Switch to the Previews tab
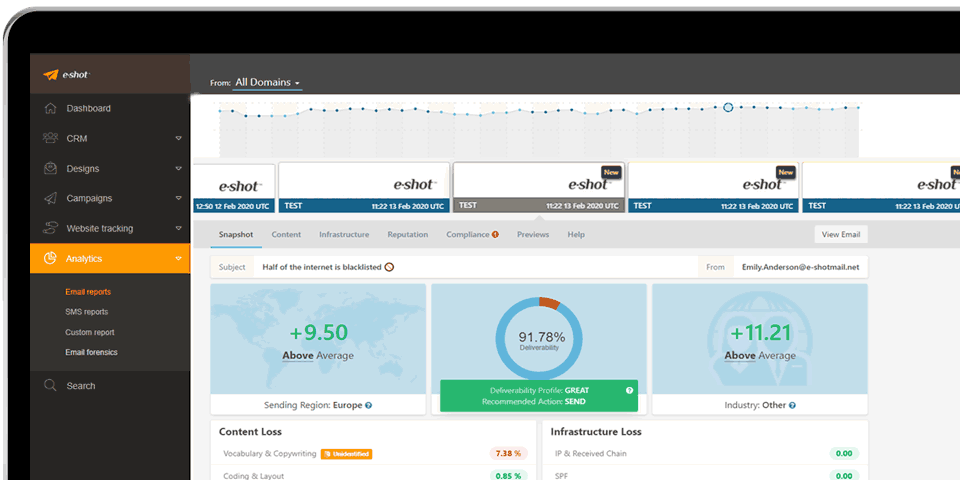Viewport: 960px width, 480px height. (533, 234)
